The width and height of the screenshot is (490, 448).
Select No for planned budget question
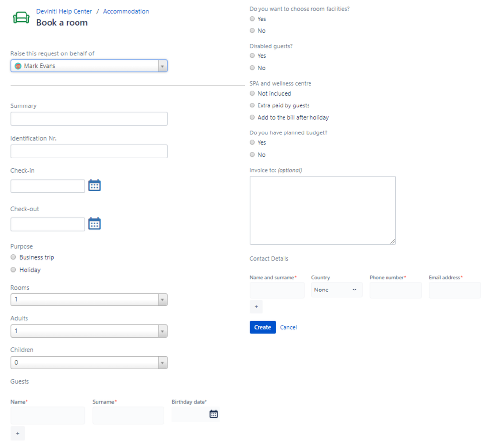coord(252,154)
